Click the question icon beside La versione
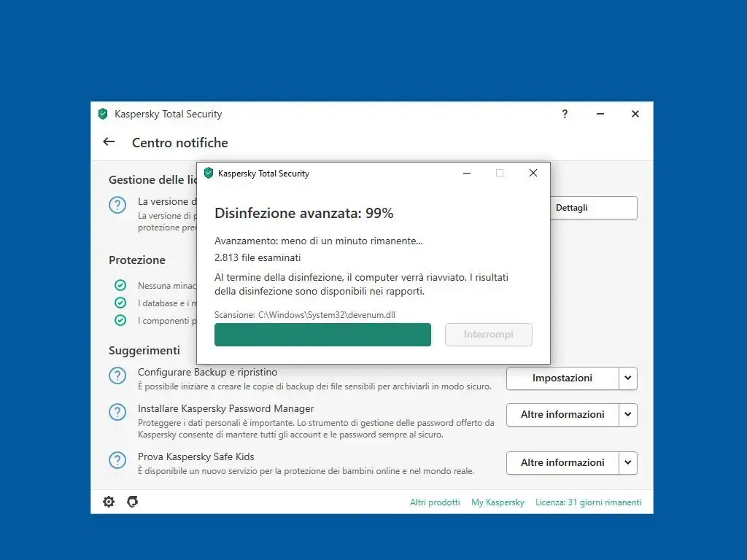Image resolution: width=747 pixels, height=560 pixels. coord(117,205)
